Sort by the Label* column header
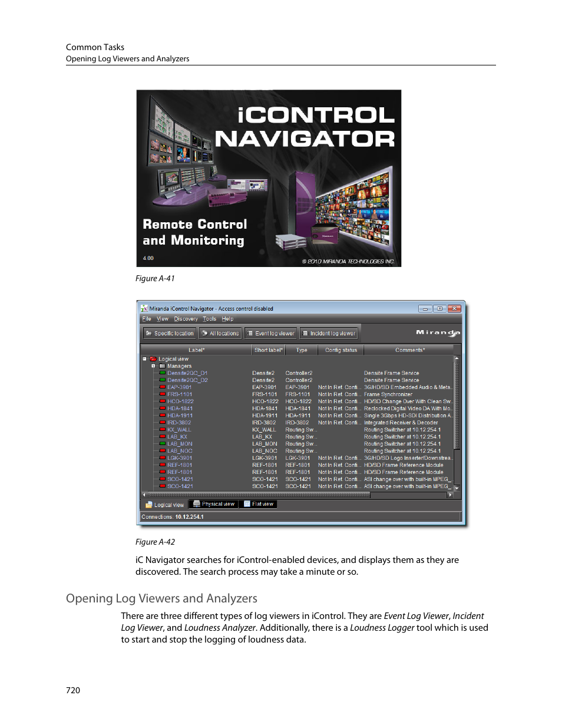 [x=196, y=350]
